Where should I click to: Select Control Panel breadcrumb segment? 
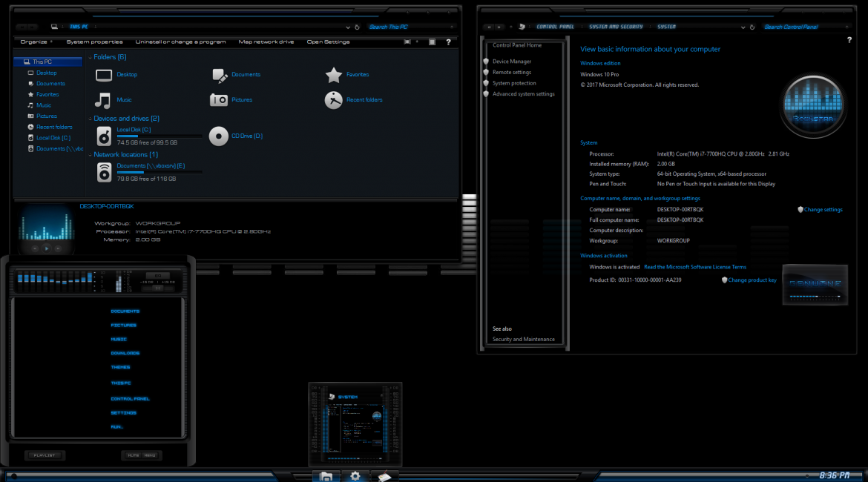coord(555,27)
